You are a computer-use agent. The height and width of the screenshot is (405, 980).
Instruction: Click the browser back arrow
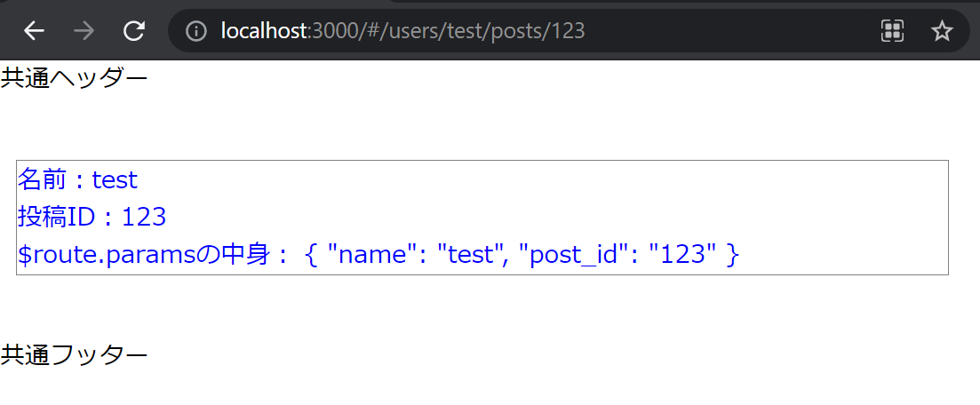pos(34,31)
